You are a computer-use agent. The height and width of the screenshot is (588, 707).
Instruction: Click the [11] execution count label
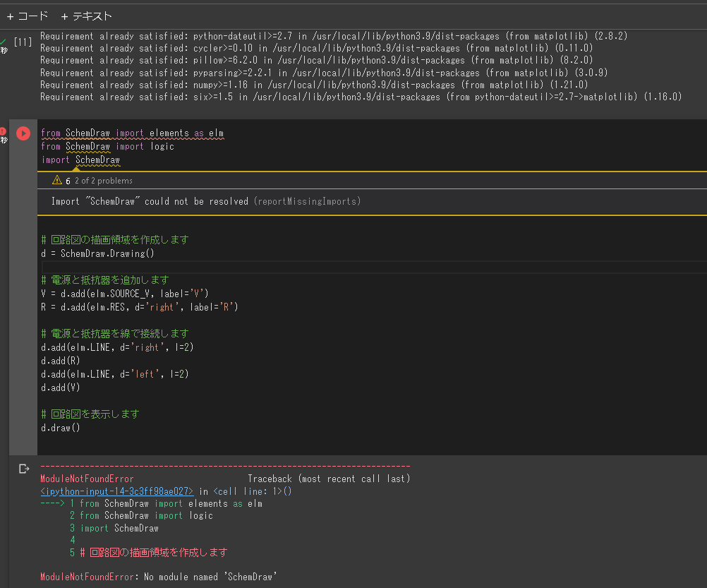(x=23, y=42)
